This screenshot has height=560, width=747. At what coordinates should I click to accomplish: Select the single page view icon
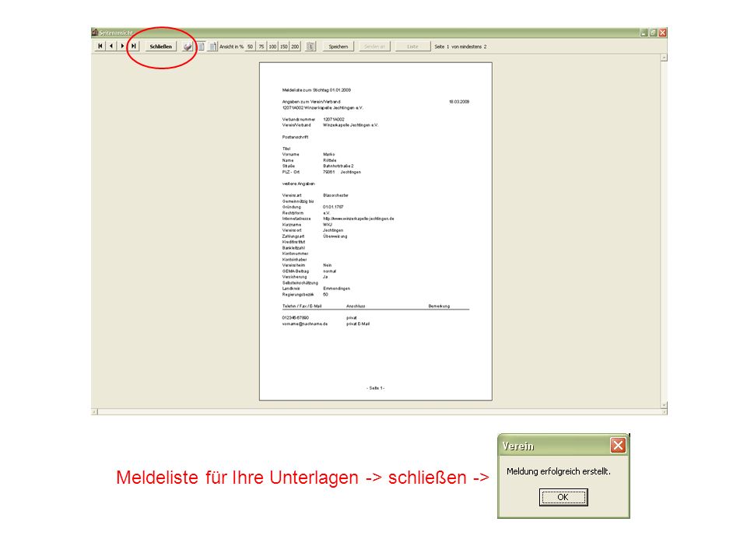[201, 47]
